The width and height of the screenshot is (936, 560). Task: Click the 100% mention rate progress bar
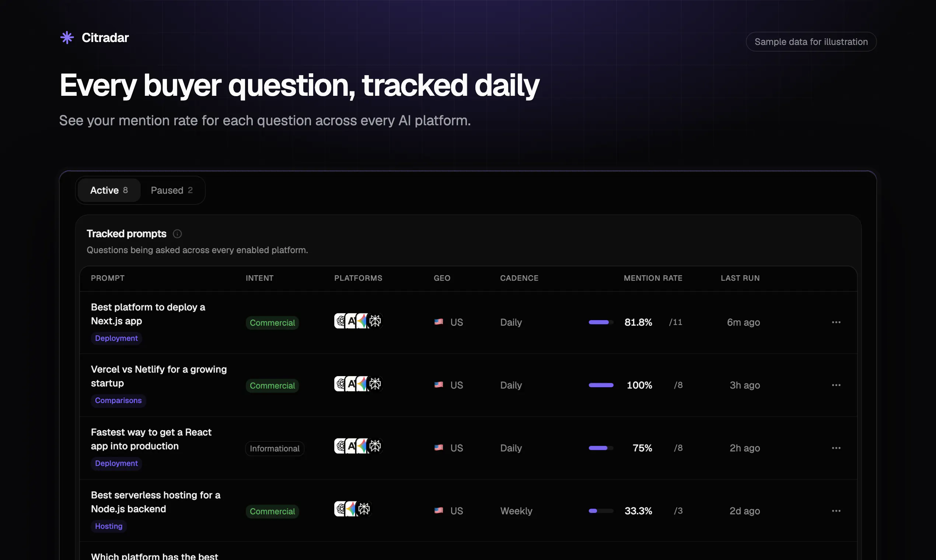(601, 385)
